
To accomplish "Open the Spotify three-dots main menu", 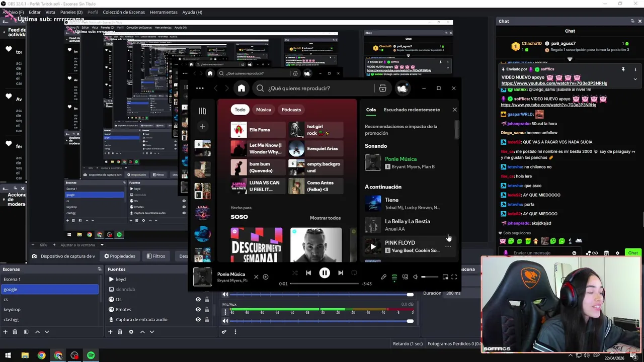I will pos(200,88).
